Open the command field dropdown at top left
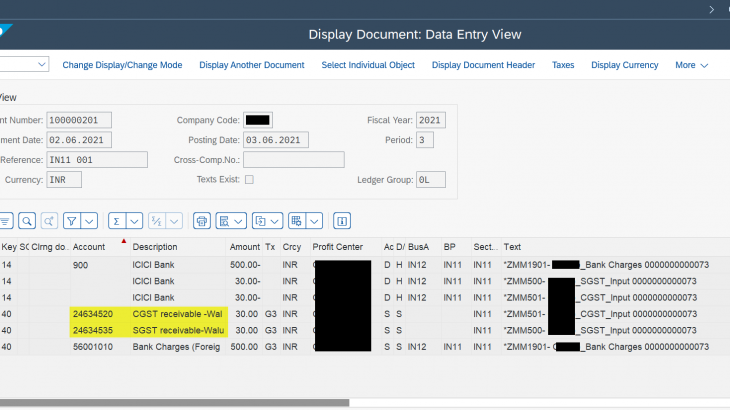The width and height of the screenshot is (730, 410). tap(41, 64)
